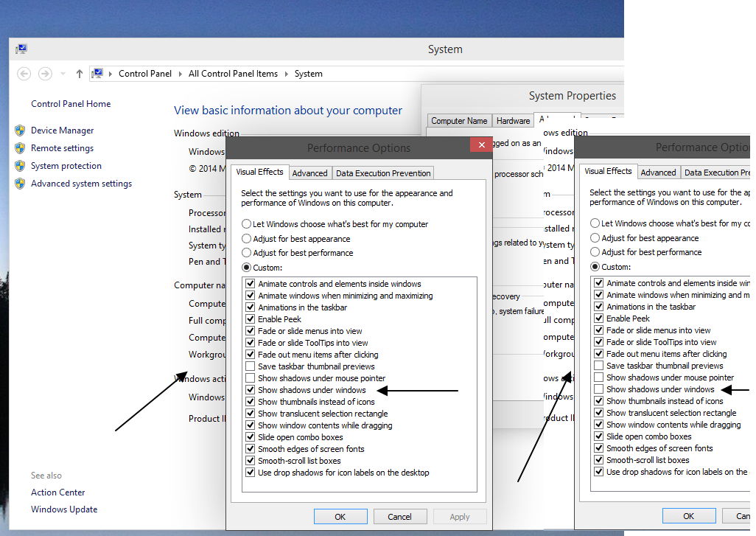Toggle Fade or slide menus into view left dialog

(251, 331)
